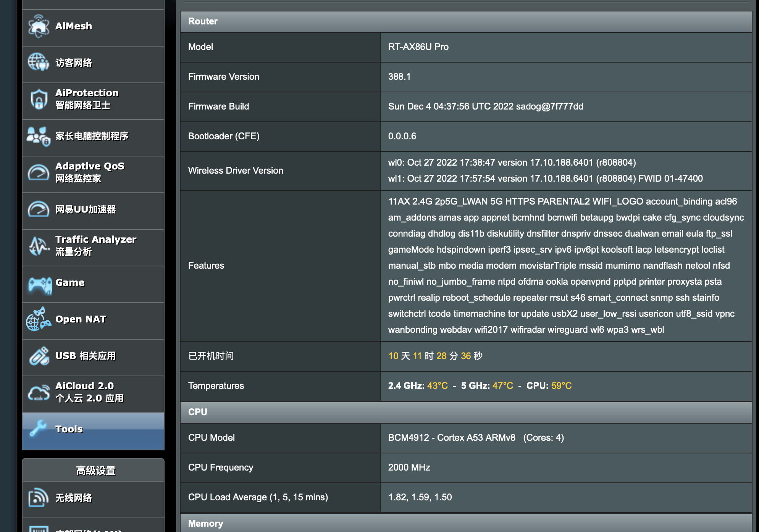Viewport: 759px width, 532px height.
Task: Click the AiMesh sidebar icon
Action: 38,26
